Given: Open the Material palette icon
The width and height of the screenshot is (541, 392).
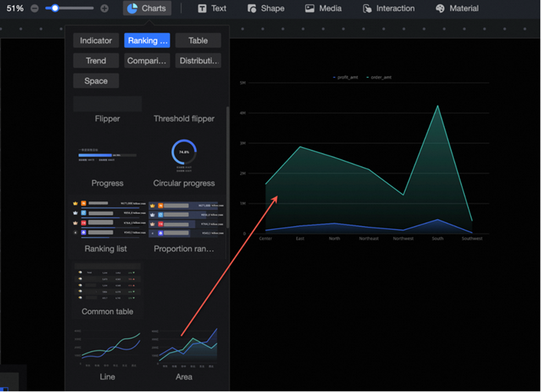Looking at the screenshot, I should [440, 8].
